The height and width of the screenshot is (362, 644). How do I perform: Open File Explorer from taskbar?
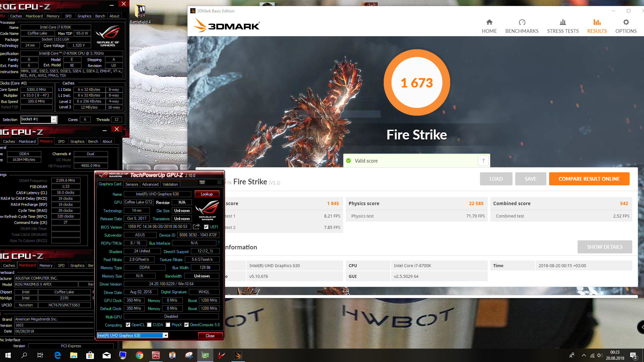[74, 355]
